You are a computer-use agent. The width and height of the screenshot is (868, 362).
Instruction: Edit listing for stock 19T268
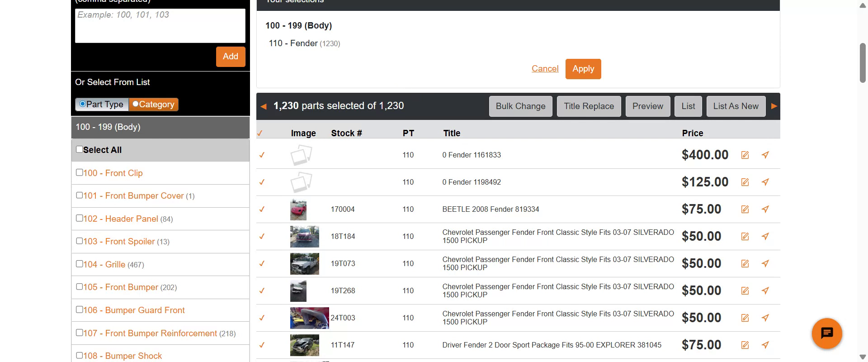745,291
